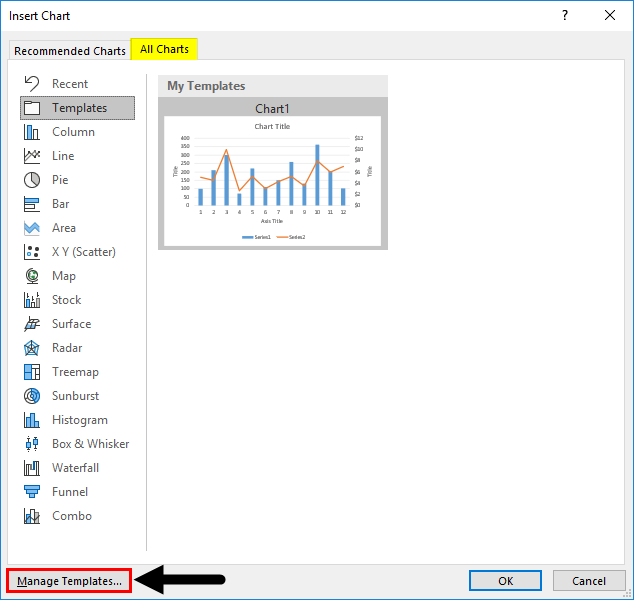Image resolution: width=634 pixels, height=600 pixels.
Task: Choose the Radar category label
Action: pos(67,348)
